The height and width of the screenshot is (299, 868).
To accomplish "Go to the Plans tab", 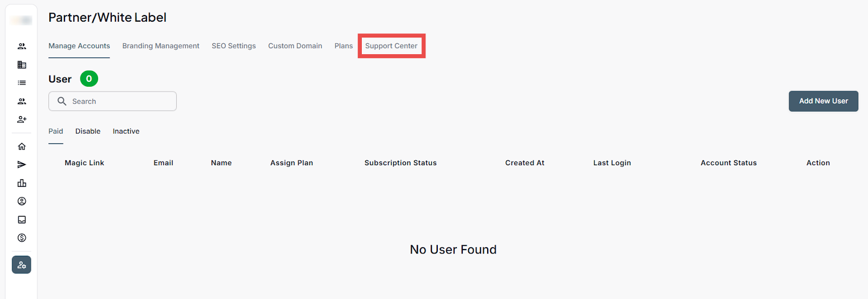I will click(x=343, y=46).
